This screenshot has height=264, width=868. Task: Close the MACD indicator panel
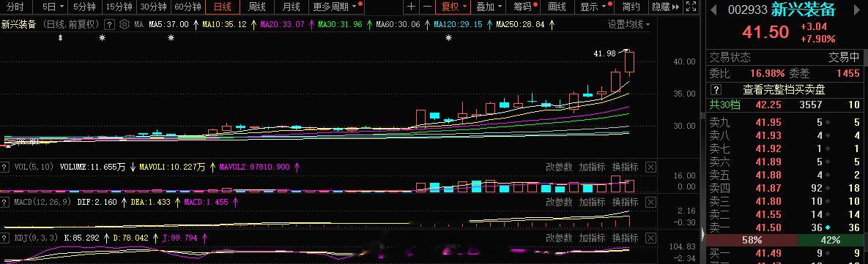pos(651,202)
